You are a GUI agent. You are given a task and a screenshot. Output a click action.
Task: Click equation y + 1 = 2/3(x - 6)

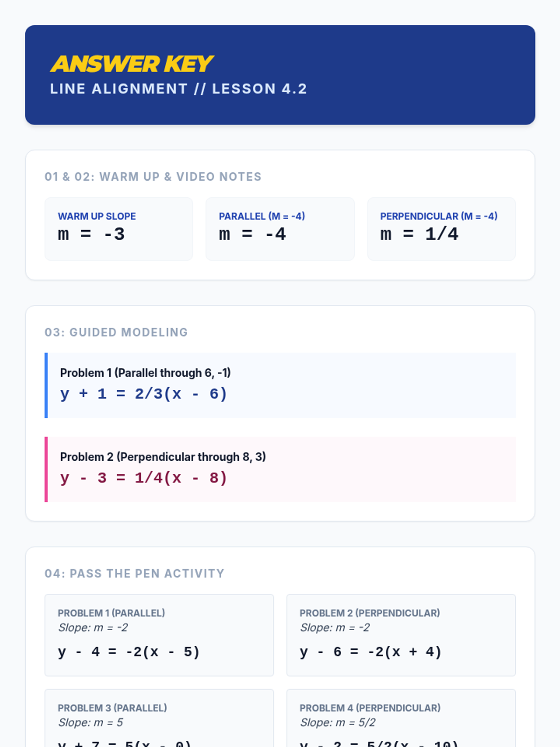144,394
